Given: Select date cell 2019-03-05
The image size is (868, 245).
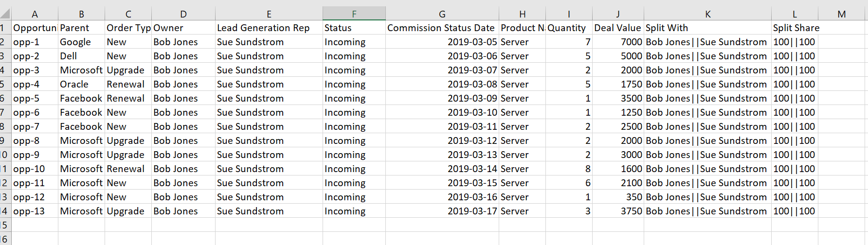Looking at the screenshot, I should [442, 42].
